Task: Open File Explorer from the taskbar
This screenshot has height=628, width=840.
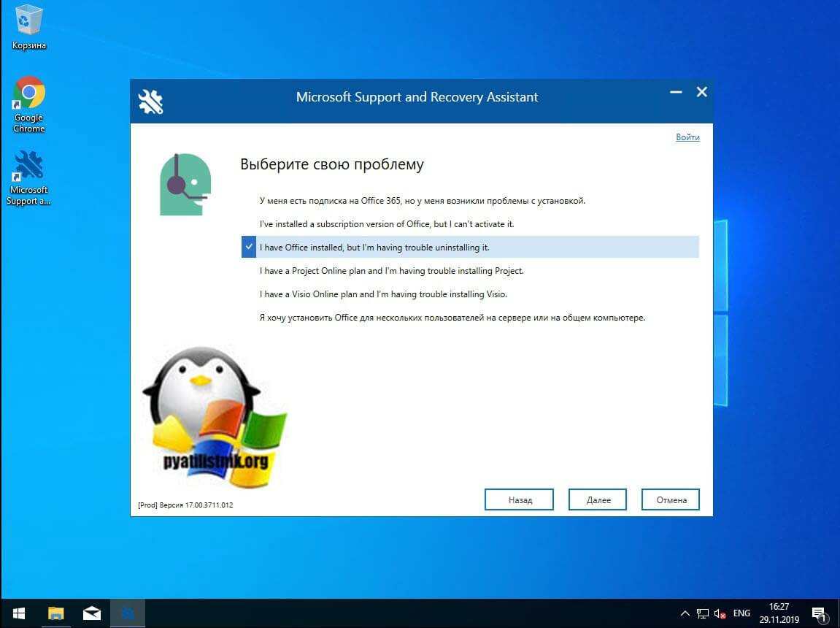Action: [x=55, y=613]
